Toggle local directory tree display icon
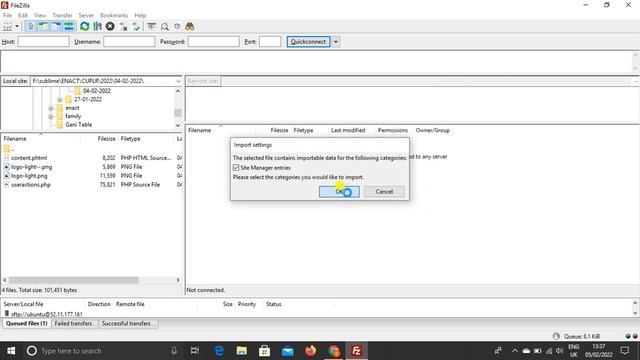 43,27
